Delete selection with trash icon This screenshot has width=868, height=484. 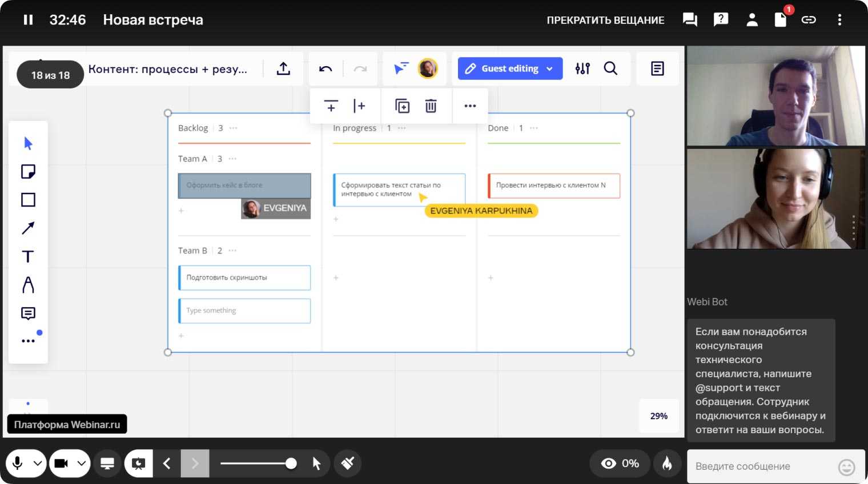point(431,106)
